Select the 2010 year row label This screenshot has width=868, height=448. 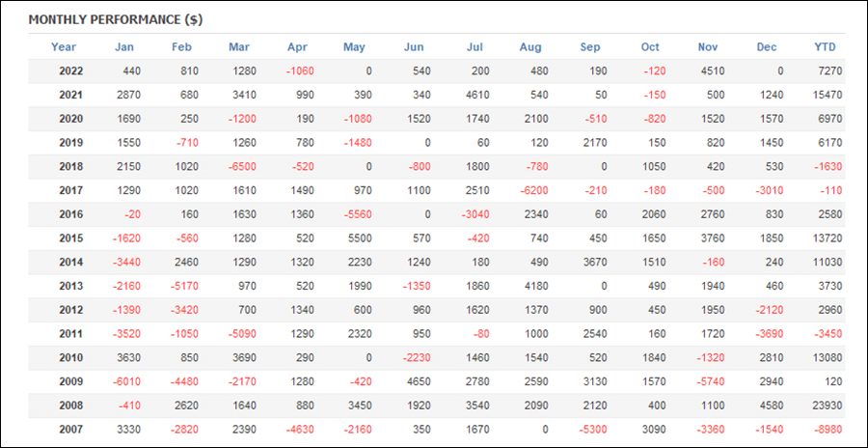70,358
